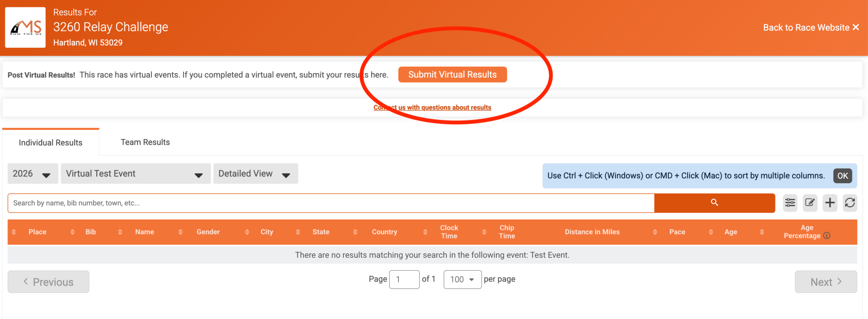
Task: Click the search by name input field
Action: point(331,203)
